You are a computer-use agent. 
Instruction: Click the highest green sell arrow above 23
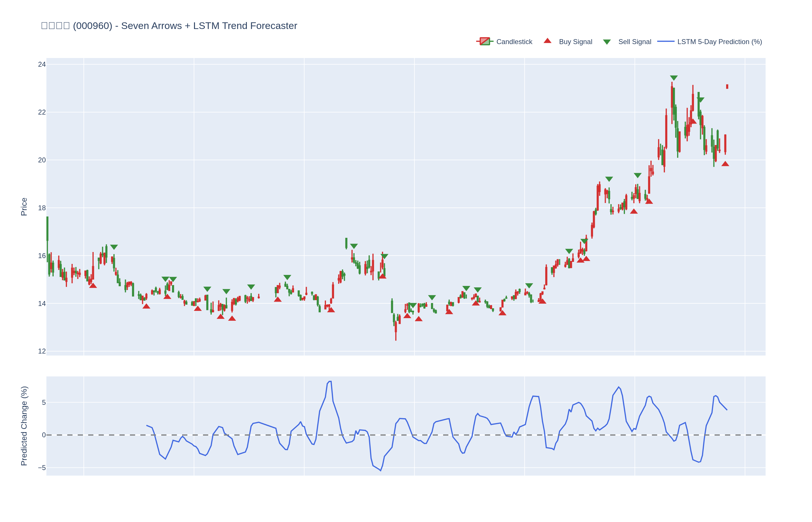click(x=674, y=78)
